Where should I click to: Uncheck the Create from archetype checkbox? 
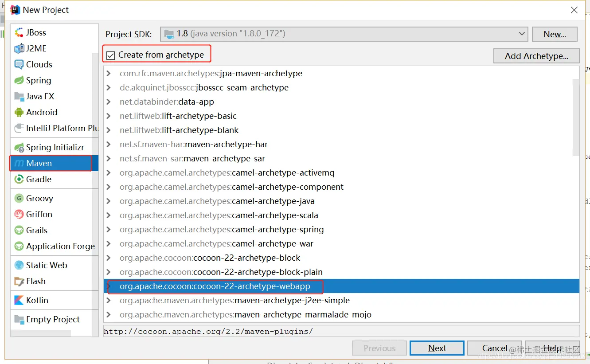tap(110, 55)
